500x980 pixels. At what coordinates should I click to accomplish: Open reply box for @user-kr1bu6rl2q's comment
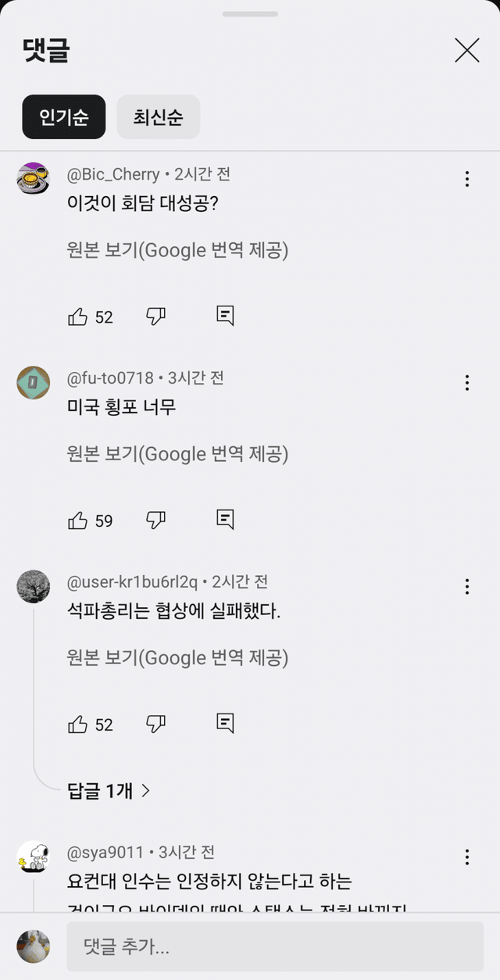point(224,724)
